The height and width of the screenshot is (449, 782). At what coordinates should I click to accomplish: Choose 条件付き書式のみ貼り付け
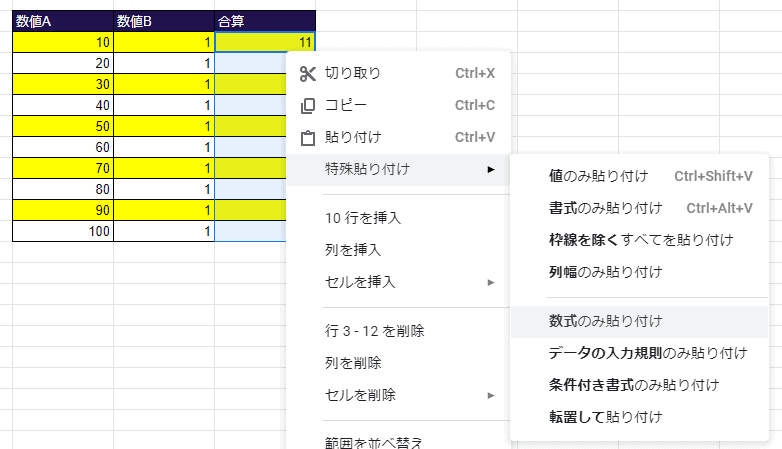point(634,384)
